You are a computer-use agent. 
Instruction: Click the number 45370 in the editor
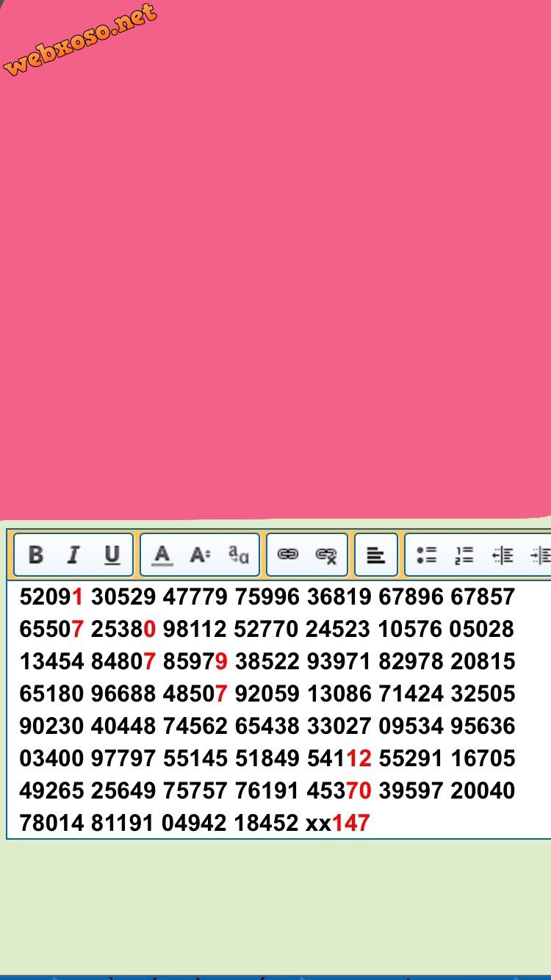[339, 790]
